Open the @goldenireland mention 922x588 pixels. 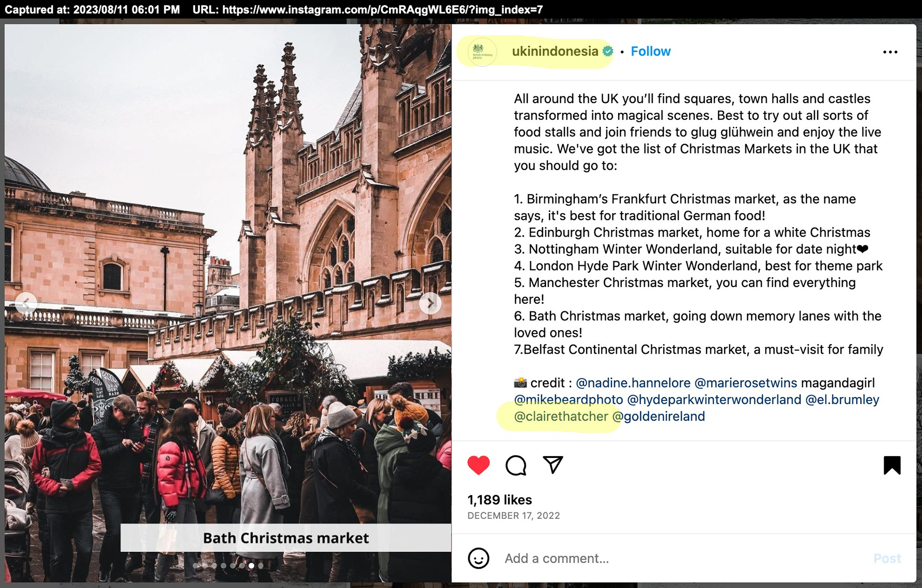click(658, 416)
